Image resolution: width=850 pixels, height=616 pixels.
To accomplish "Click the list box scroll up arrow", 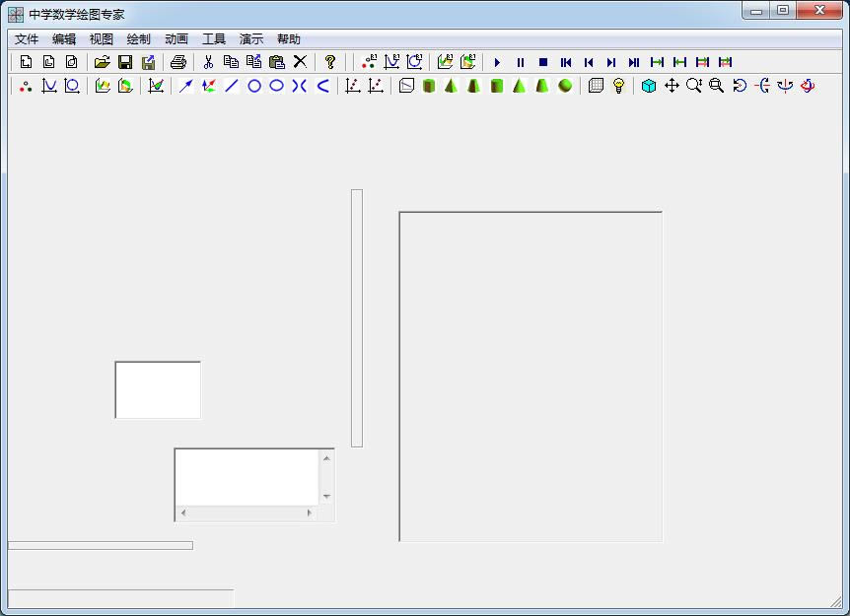I will (326, 459).
